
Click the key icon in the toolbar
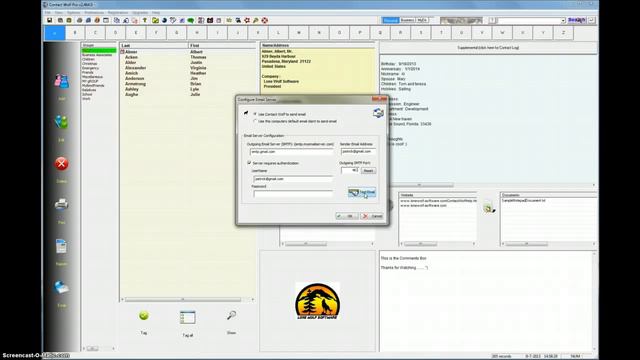tap(256, 20)
